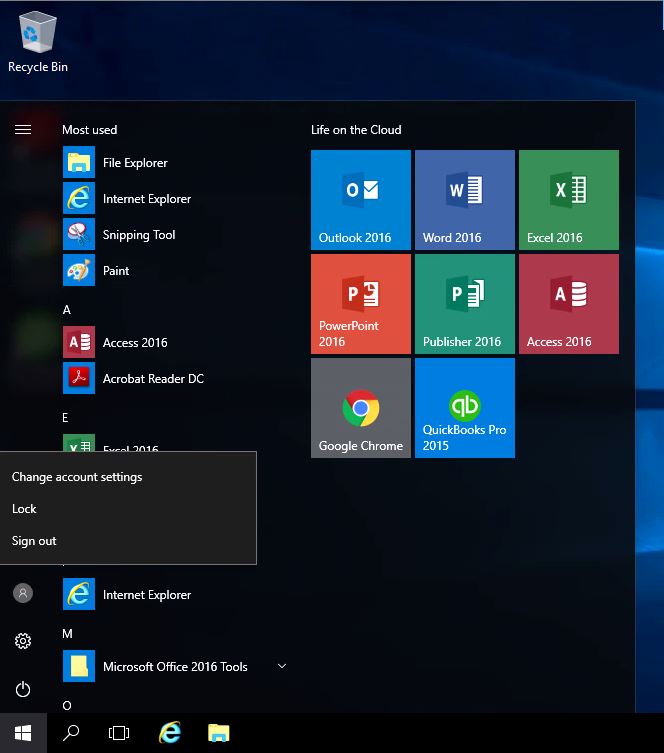Open the Publisher 2016 tile
The image size is (664, 753).
pyautogui.click(x=465, y=304)
